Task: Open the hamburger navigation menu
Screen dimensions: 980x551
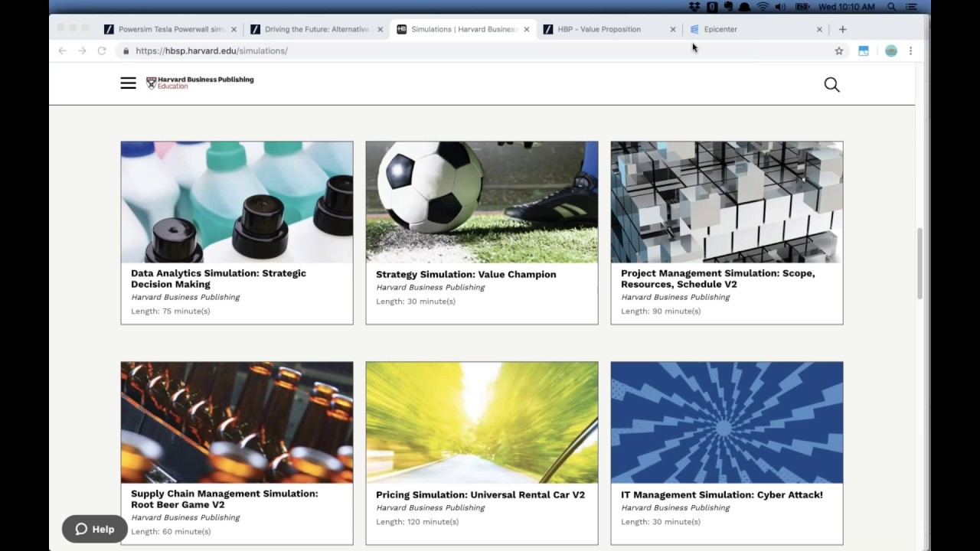Action: pos(128,83)
